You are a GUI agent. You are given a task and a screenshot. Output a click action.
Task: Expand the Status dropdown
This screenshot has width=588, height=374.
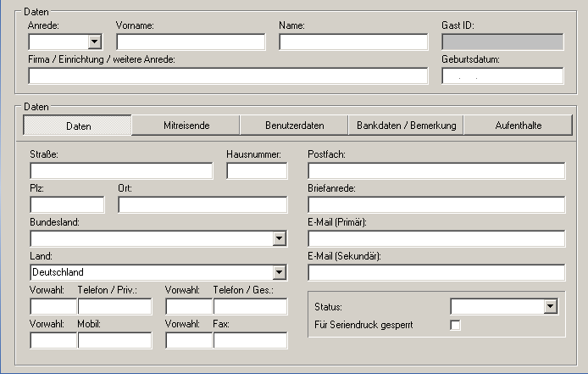click(x=550, y=307)
